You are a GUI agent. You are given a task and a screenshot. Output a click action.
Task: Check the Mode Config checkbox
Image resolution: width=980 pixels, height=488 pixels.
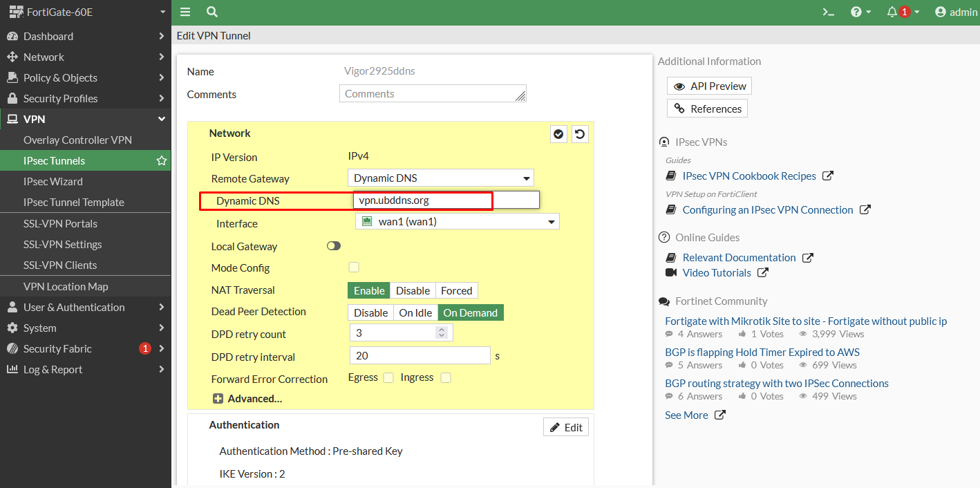(x=354, y=268)
